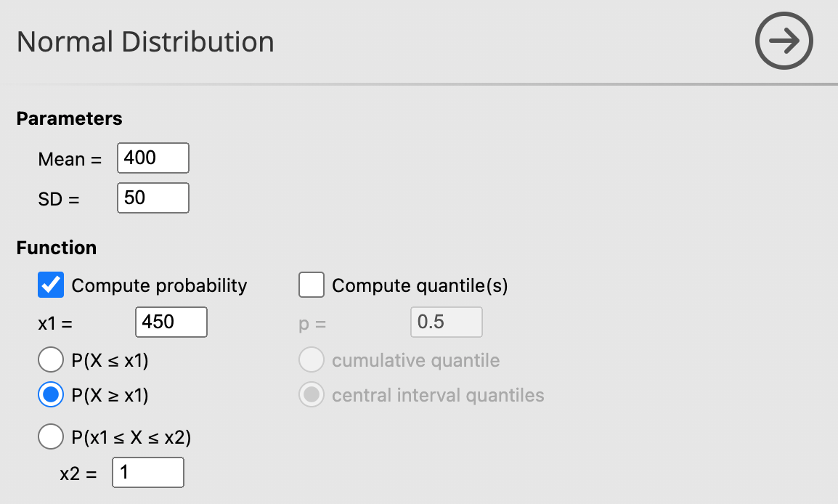Tick the Compute quantile(s) checkbox

point(312,285)
